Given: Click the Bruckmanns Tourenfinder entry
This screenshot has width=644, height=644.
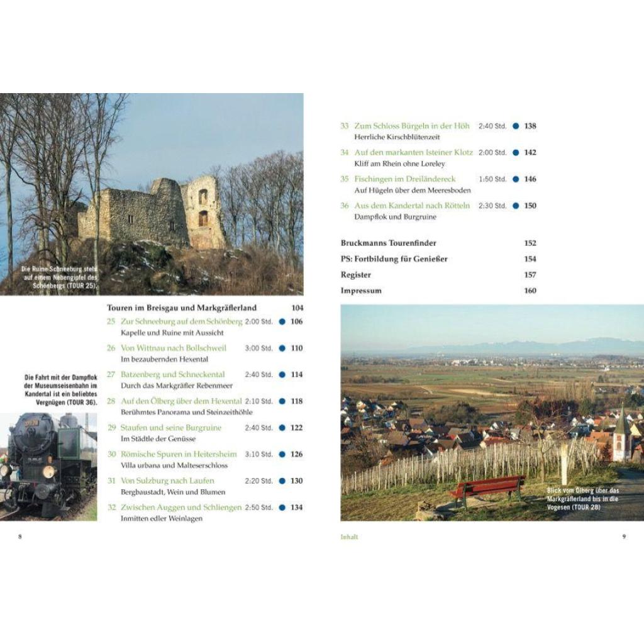Looking at the screenshot, I should [x=389, y=243].
